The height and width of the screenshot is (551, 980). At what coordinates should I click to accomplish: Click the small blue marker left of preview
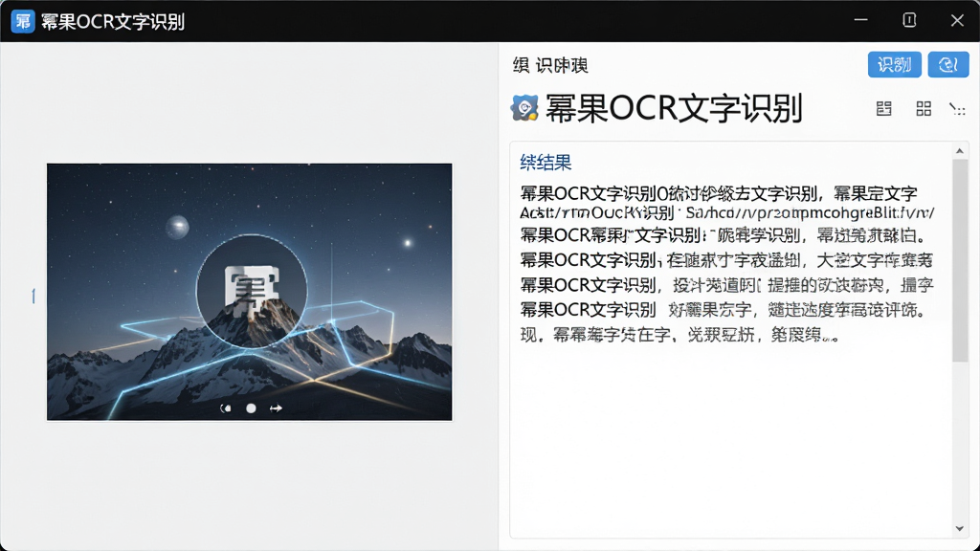33,297
